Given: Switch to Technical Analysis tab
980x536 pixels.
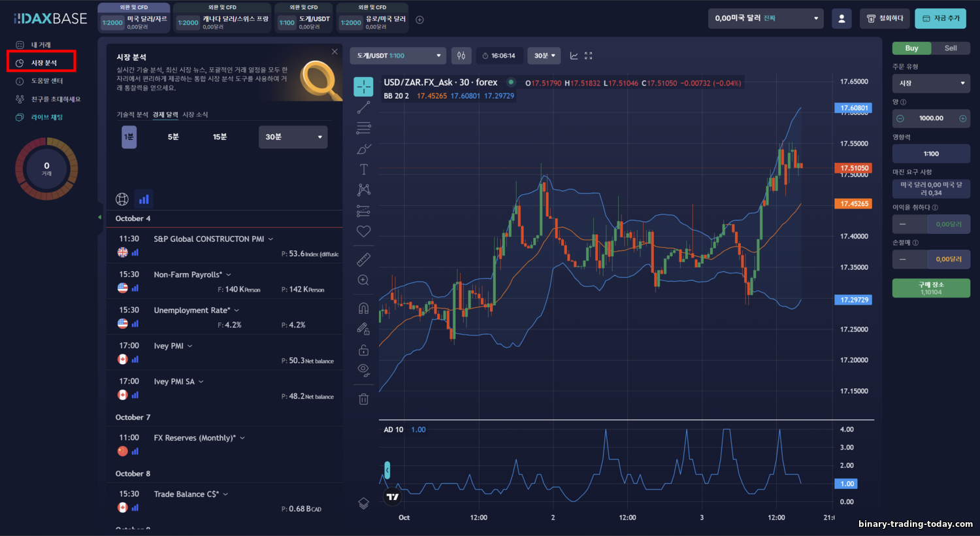Looking at the screenshot, I should [x=132, y=114].
